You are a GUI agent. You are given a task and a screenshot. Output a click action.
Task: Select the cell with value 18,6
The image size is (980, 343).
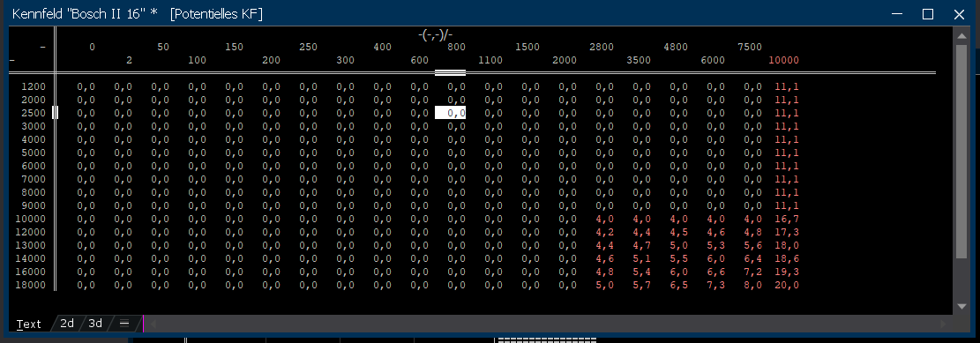[x=787, y=258]
